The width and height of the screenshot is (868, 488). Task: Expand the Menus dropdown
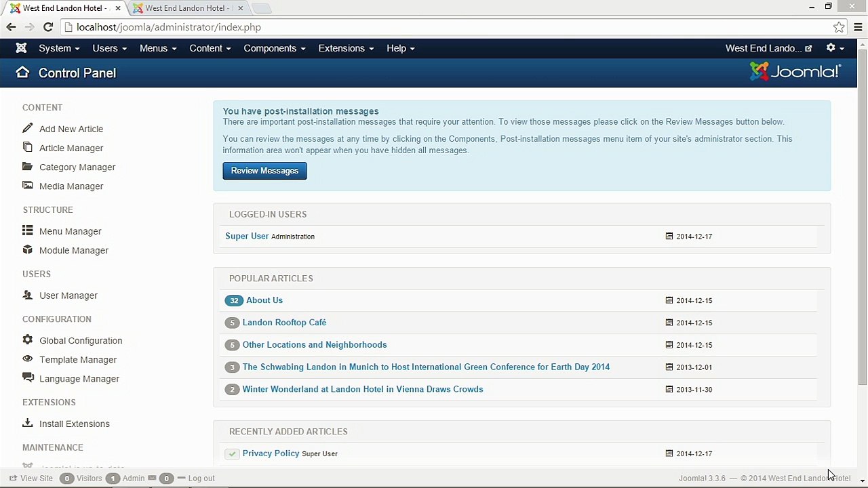pos(158,48)
